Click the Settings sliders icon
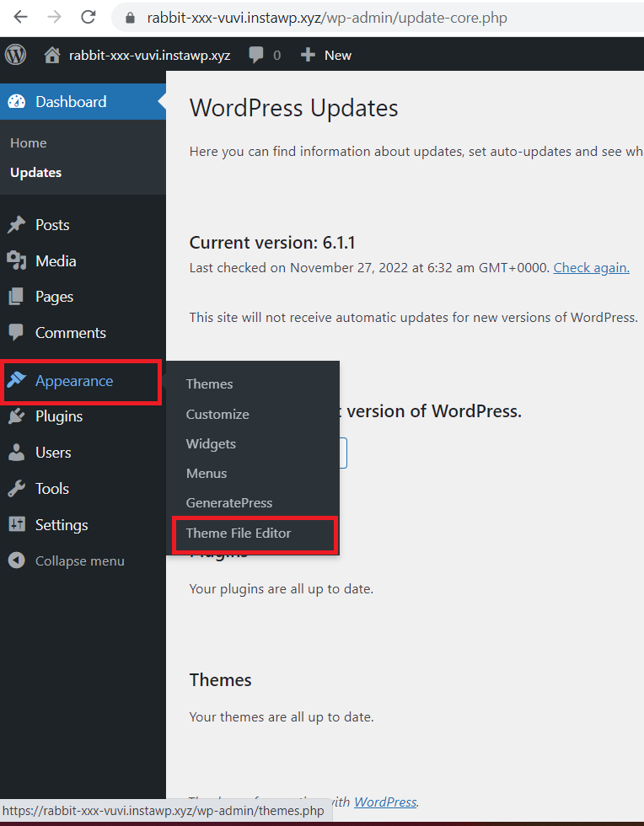 (16, 524)
